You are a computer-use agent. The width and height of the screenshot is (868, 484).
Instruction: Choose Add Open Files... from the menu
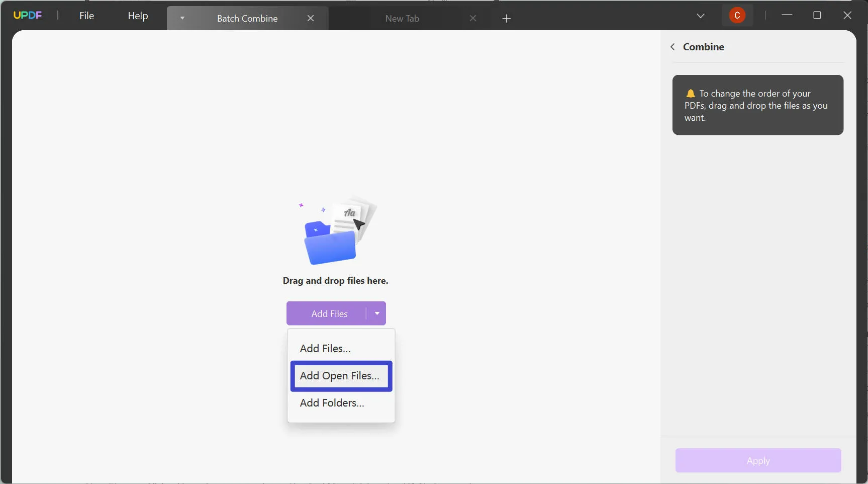341,376
